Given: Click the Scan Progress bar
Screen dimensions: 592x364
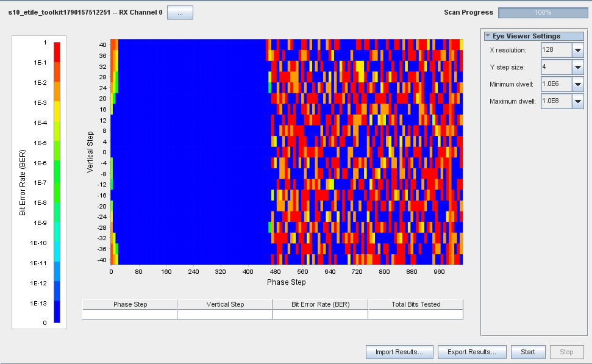Looking at the screenshot, I should point(543,12).
